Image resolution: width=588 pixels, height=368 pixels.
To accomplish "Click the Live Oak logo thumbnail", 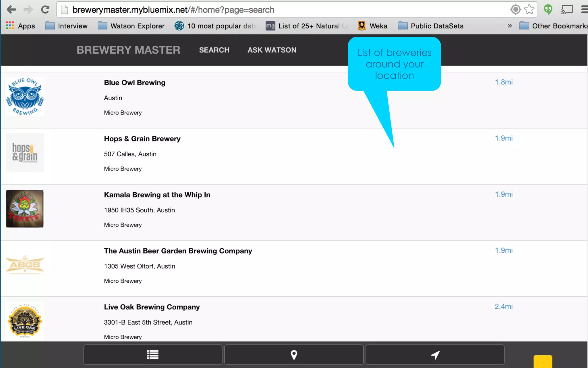I will pyautogui.click(x=25, y=321).
